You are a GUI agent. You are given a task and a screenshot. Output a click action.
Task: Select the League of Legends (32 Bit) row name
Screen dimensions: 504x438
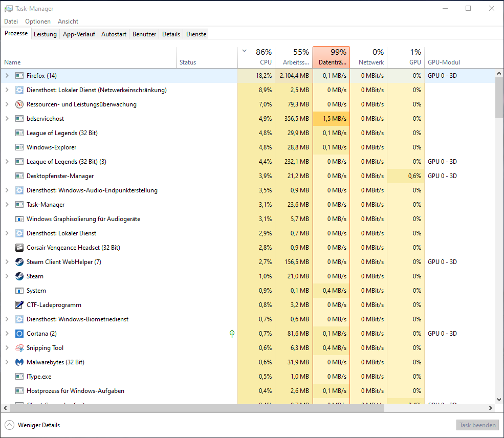coord(62,133)
